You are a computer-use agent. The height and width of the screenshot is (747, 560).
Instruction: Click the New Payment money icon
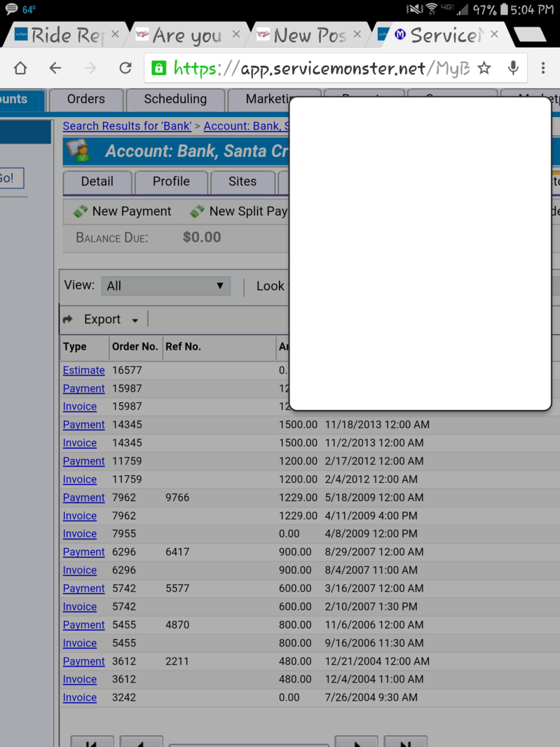click(80, 211)
